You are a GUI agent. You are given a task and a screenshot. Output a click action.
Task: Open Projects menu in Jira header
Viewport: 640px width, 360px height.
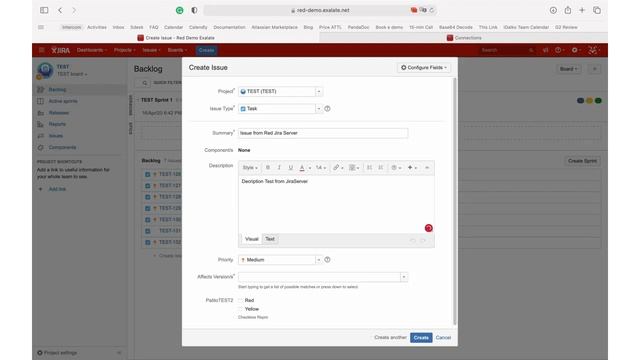coord(124,50)
